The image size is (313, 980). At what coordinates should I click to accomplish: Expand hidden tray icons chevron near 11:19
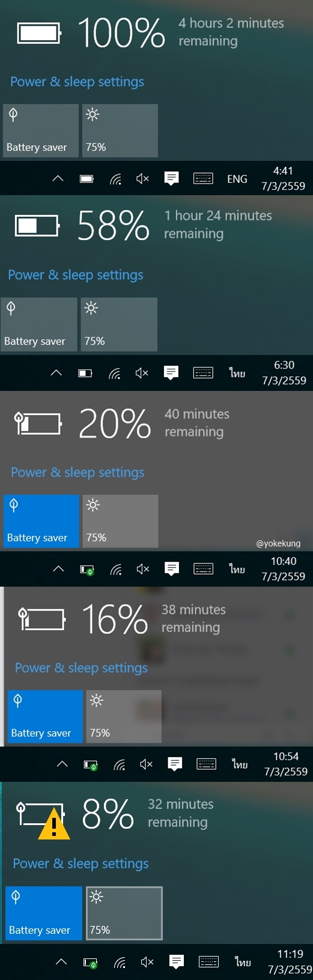tap(61, 961)
